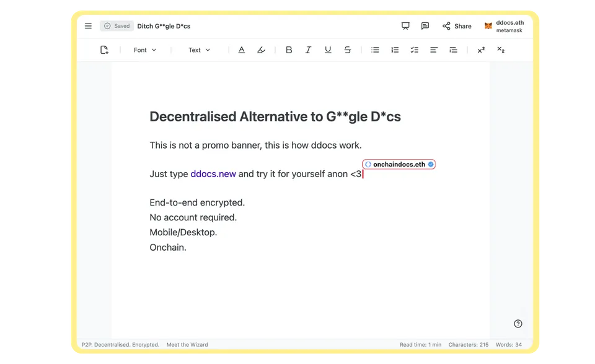The height and width of the screenshot is (364, 595).
Task: Toggle bold formatting in the toolbar
Action: [289, 50]
